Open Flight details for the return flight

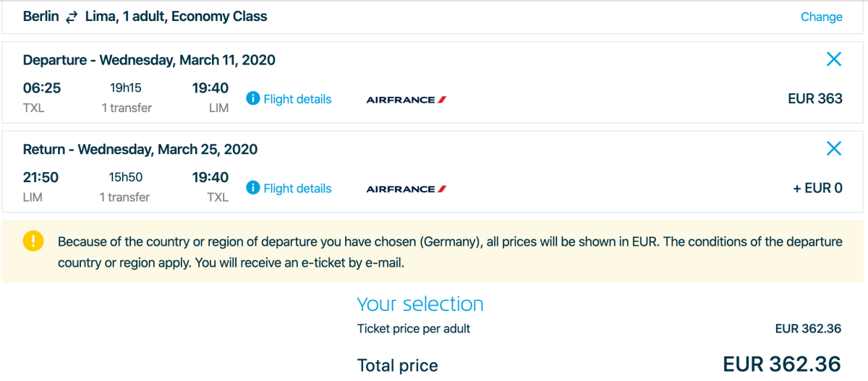click(297, 189)
